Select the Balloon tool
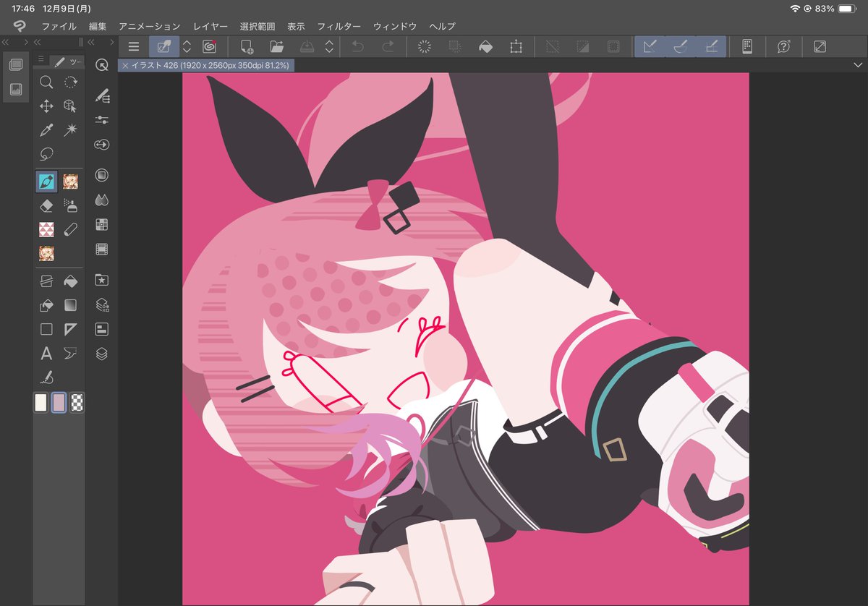The width and height of the screenshot is (868, 606). pos(70,354)
